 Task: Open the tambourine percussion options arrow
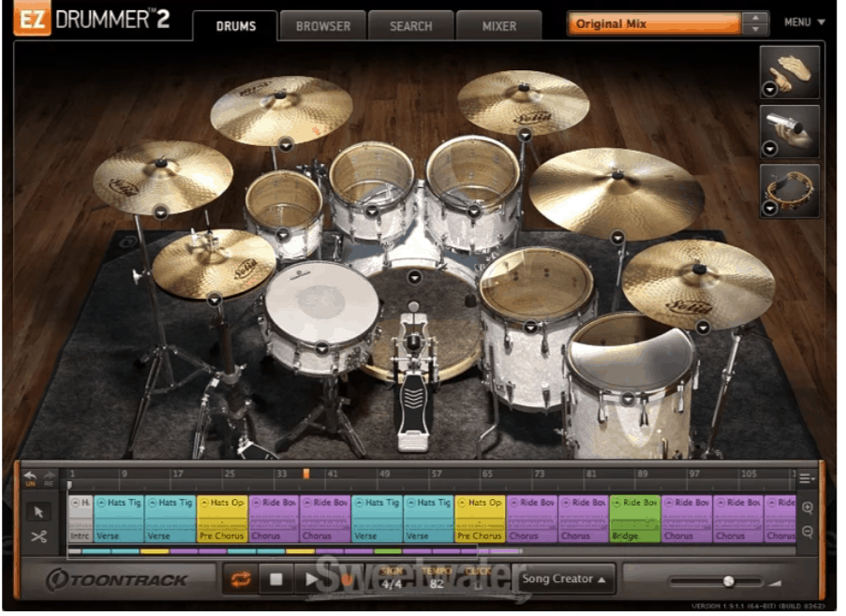(x=769, y=207)
